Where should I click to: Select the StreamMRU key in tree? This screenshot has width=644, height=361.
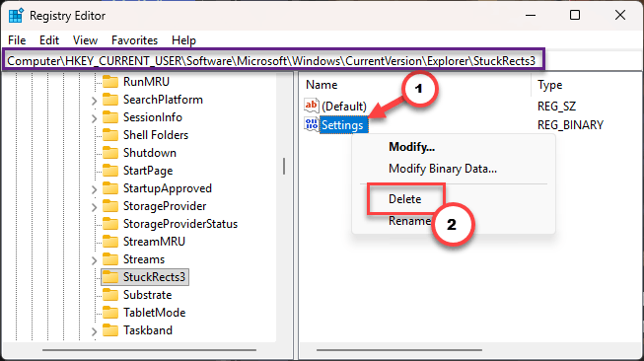click(x=154, y=242)
